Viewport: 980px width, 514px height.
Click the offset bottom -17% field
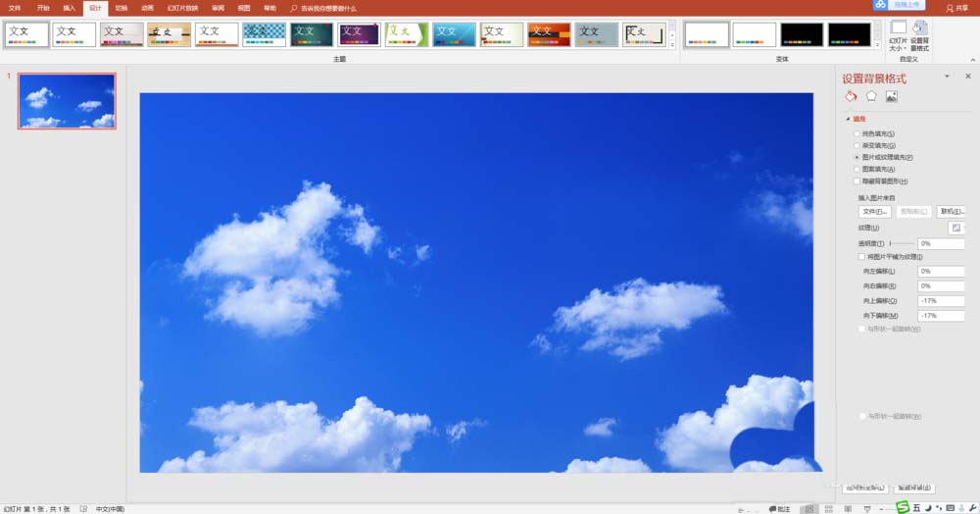pos(941,317)
